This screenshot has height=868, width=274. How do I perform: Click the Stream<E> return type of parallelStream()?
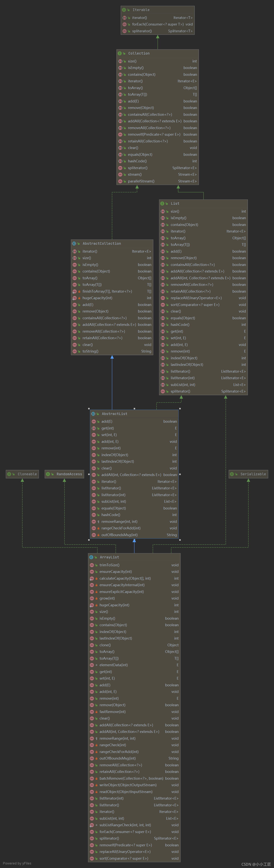(187, 181)
